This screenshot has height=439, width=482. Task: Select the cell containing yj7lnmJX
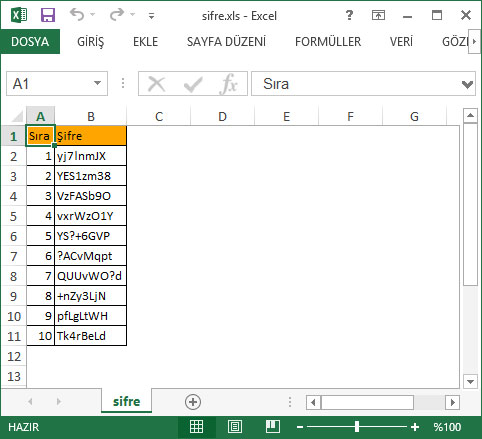pos(90,156)
